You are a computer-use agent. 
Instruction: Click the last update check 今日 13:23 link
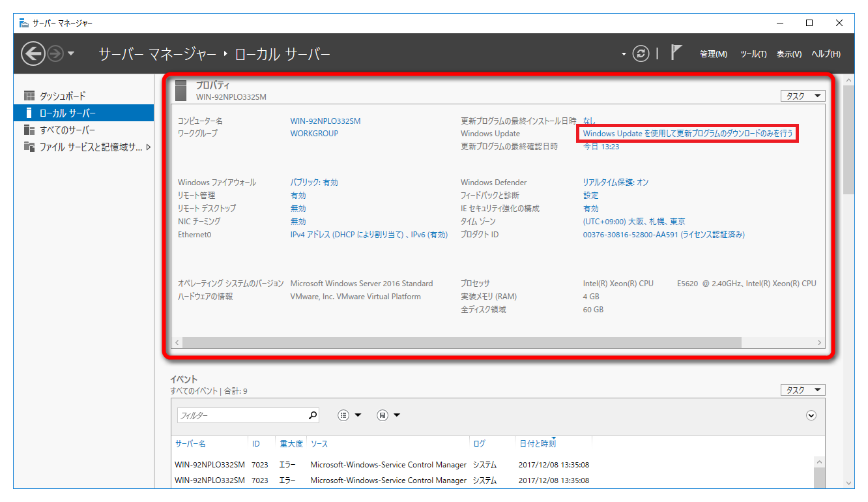[601, 147]
